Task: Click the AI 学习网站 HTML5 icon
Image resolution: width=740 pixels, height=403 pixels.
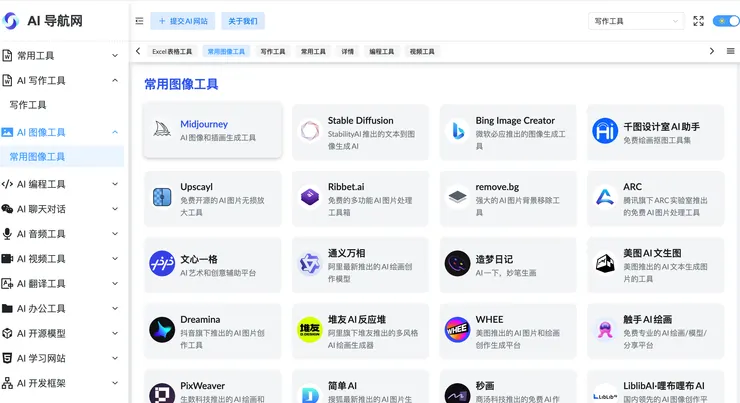Action: pos(7,358)
